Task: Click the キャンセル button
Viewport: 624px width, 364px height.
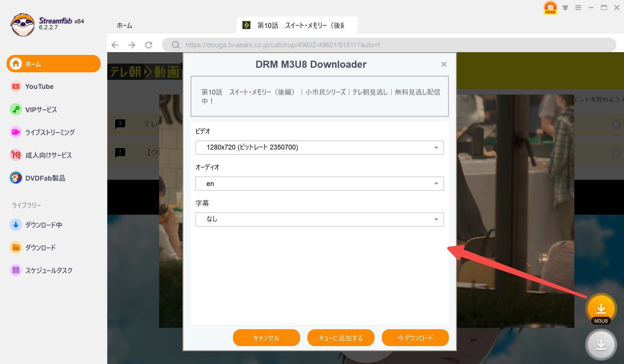Action: point(266,338)
